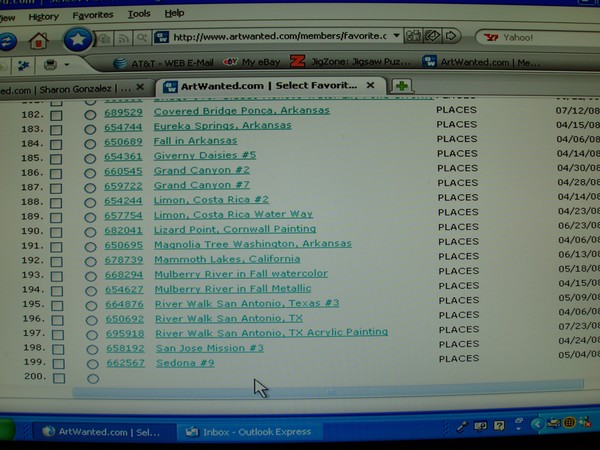The image size is (600, 450).
Task: Click the Reload arrows icon
Action: 8,41
